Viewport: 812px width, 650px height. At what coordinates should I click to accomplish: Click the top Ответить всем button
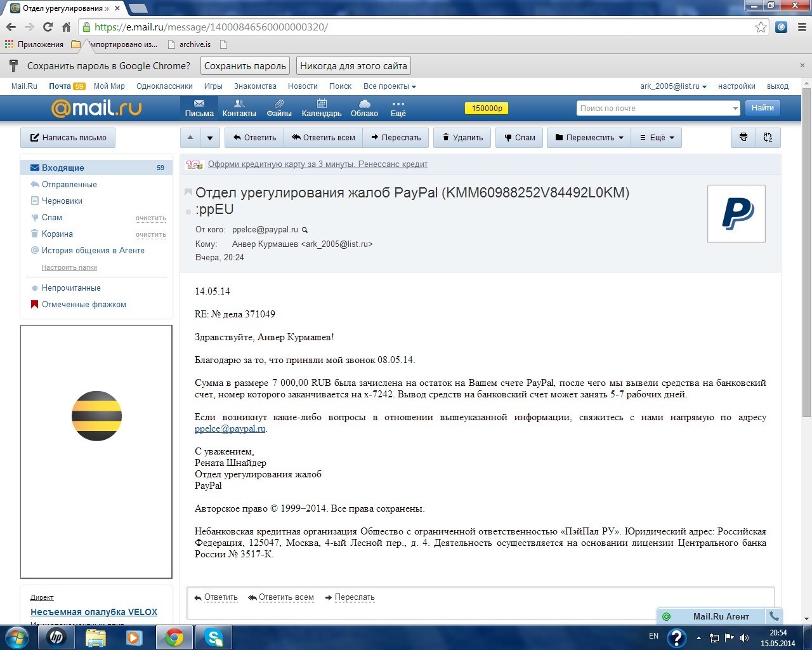(323, 137)
